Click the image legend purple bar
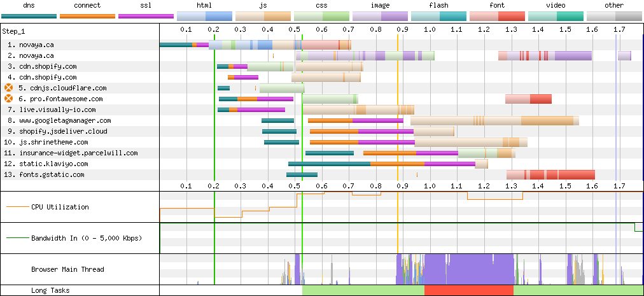 380,16
